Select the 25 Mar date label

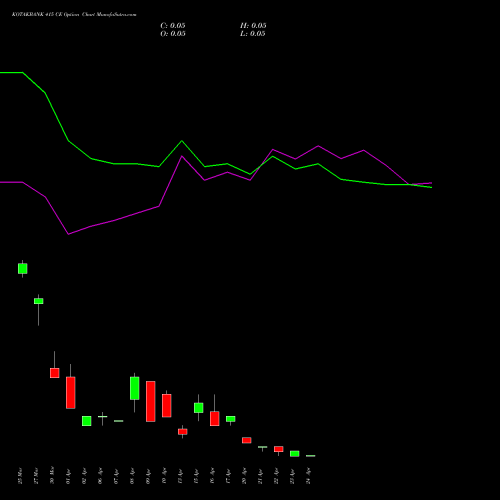(x=20, y=476)
